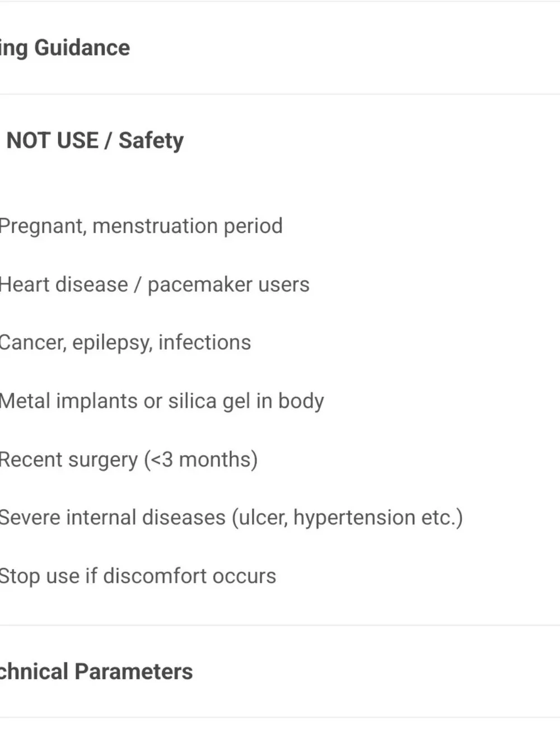Tap the 'Severe internal diseases' warning line
The height and width of the screenshot is (745, 560).
point(231,518)
